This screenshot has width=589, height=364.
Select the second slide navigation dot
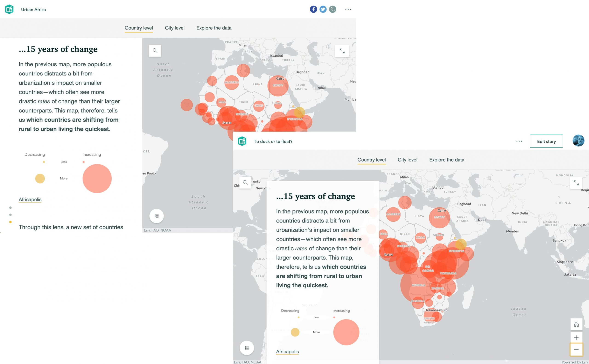point(10,215)
